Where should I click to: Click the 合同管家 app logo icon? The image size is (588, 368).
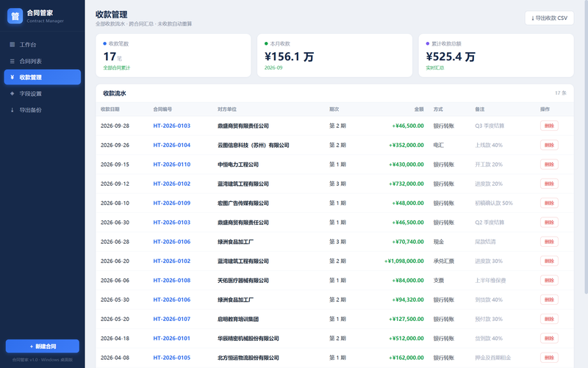point(15,16)
